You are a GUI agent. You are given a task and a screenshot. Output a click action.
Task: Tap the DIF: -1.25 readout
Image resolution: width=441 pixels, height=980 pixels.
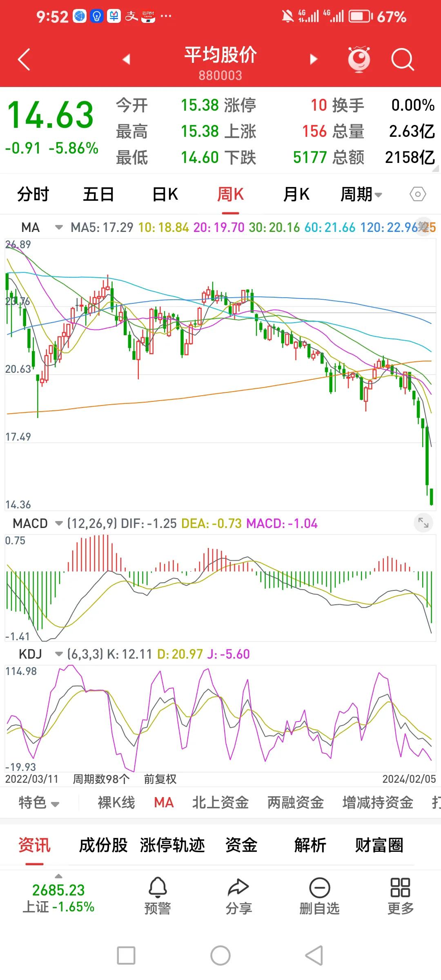tap(149, 523)
